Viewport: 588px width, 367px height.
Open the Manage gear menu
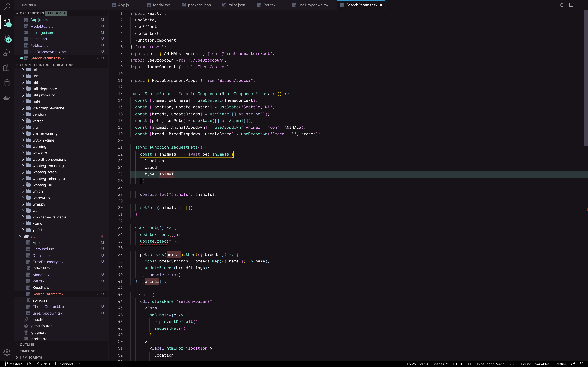pos(7,352)
